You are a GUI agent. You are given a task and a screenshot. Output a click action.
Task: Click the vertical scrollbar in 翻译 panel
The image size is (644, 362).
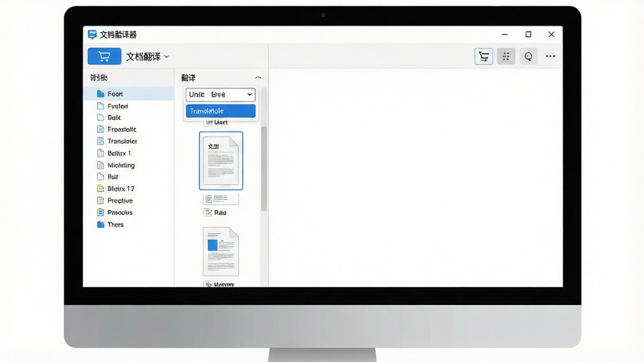264,168
